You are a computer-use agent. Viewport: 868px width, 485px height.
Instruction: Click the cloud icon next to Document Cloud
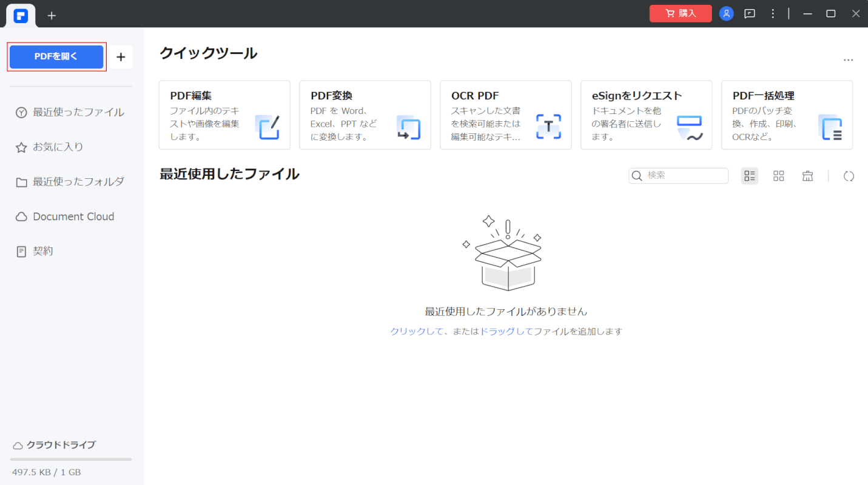21,217
